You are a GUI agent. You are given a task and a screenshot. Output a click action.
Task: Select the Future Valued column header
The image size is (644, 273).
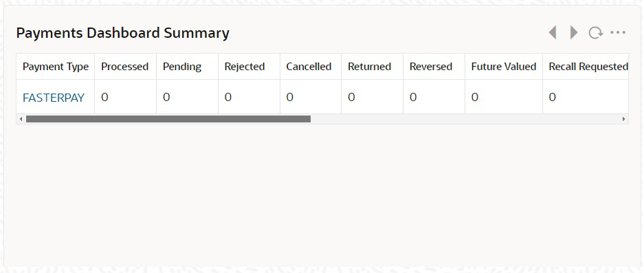pyautogui.click(x=504, y=67)
